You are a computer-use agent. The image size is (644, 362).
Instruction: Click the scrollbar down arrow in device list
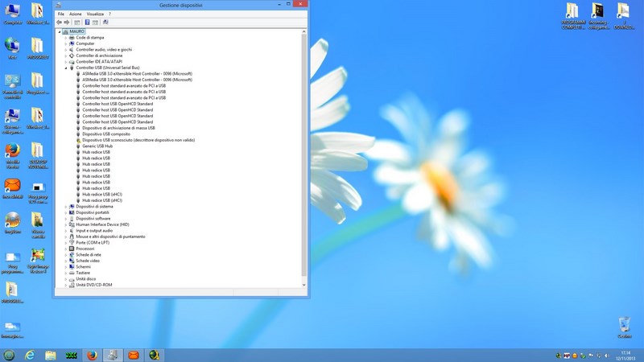(x=303, y=284)
